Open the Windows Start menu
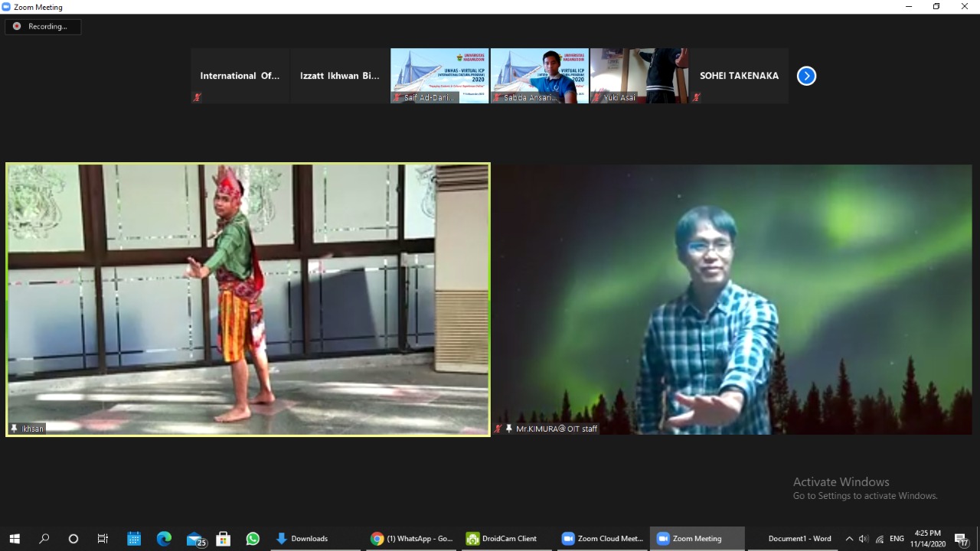This screenshot has height=551, width=980. [x=14, y=539]
